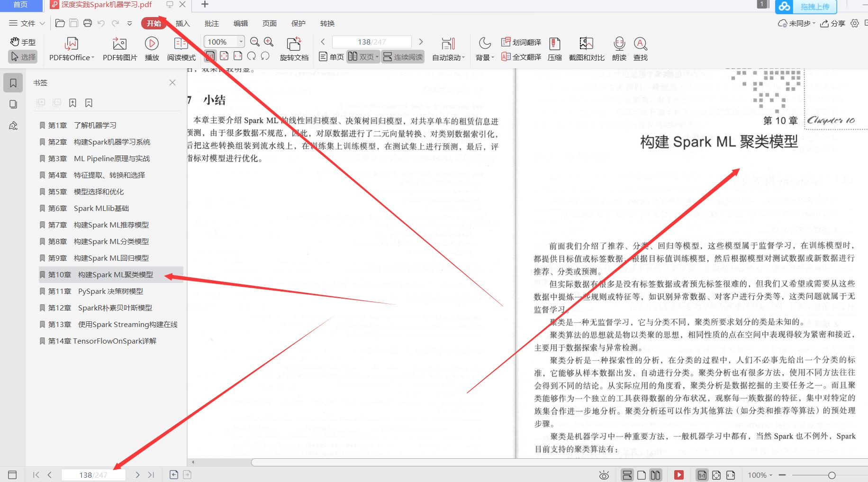Jump to Chapter 14 TensorFlowOnSpark bookmark
868x482 pixels.
(x=110, y=341)
